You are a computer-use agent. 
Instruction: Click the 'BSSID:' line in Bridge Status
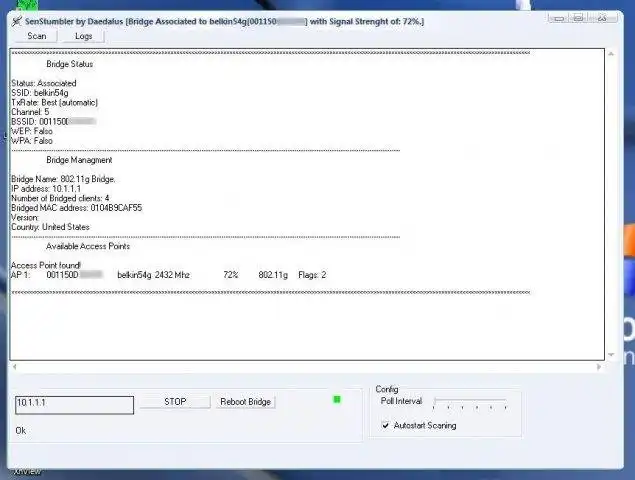53,122
